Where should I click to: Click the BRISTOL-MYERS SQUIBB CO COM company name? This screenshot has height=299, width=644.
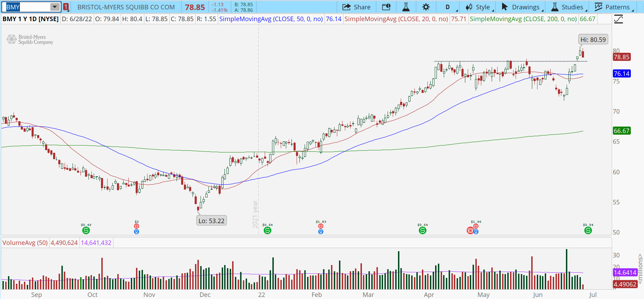coord(126,7)
